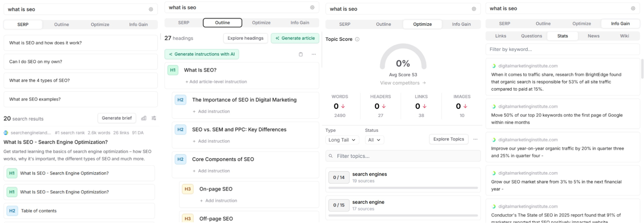Click the favicon of the 'Grow our SEO market share' card

(494, 173)
